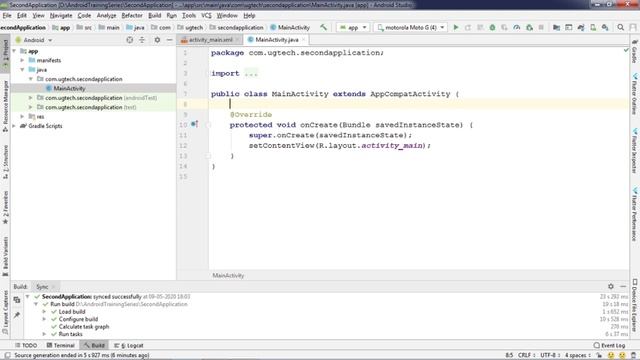The width and height of the screenshot is (640, 360).
Task: Hide the Project panel with minus icon
Action: (x=169, y=40)
